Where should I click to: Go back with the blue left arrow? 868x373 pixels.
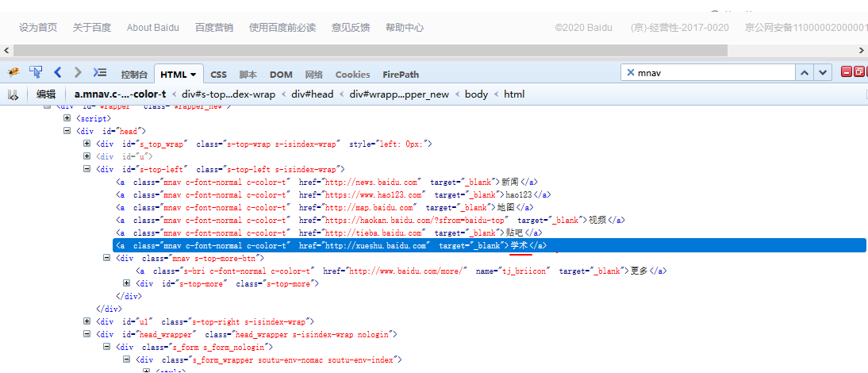tap(57, 72)
